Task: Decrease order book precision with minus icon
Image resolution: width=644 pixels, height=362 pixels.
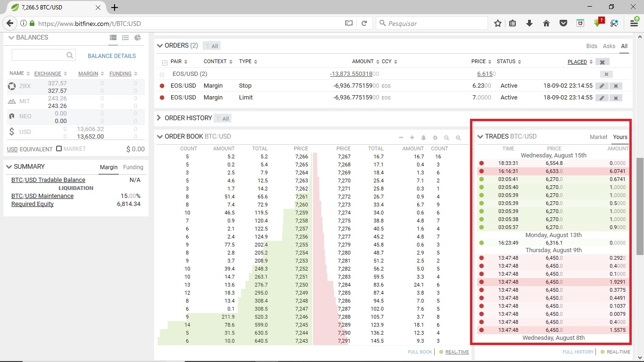Action: (x=401, y=138)
